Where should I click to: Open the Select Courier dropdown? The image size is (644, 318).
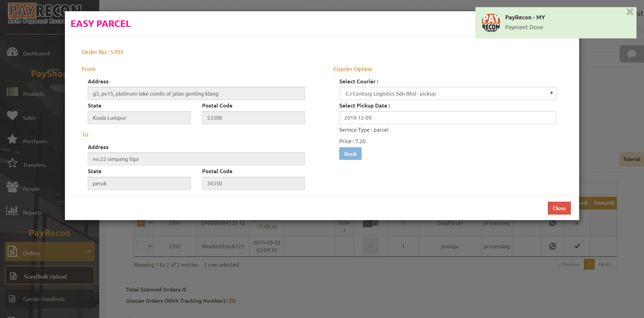click(x=448, y=94)
